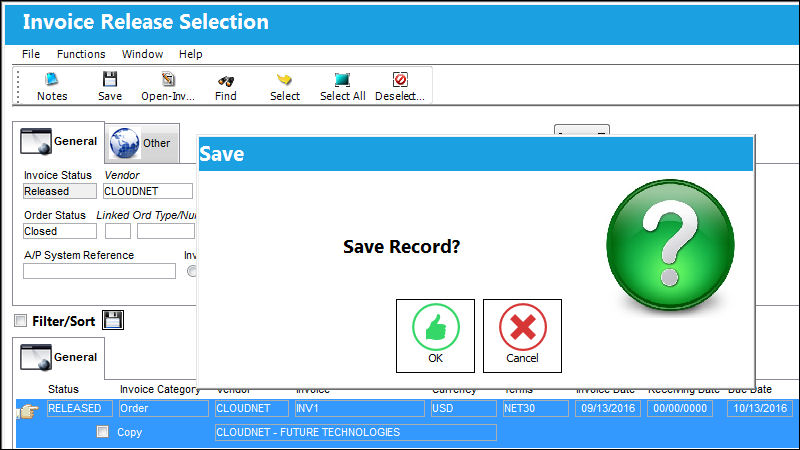Open the File menu
800x450 pixels.
pyautogui.click(x=31, y=54)
